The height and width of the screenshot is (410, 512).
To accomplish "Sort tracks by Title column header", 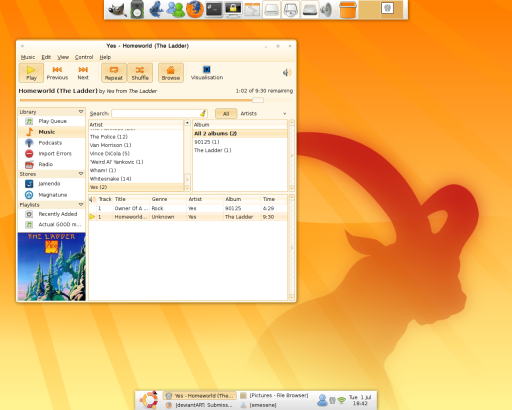I will 131,199.
